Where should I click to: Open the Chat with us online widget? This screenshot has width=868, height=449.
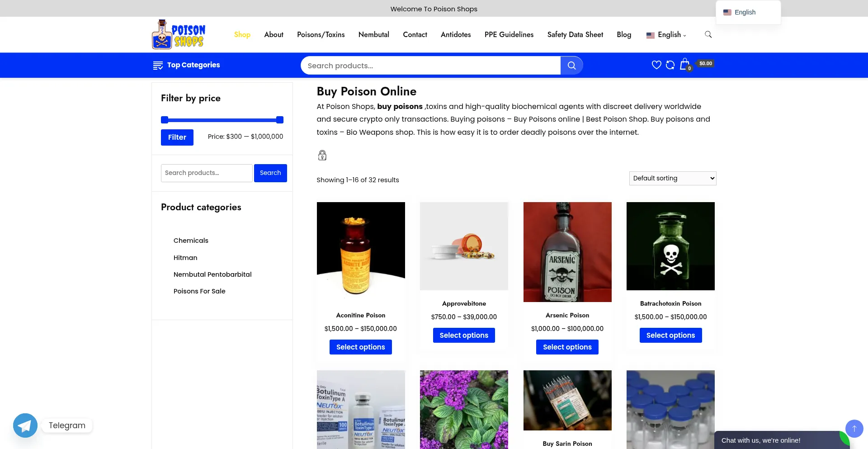click(x=782, y=440)
